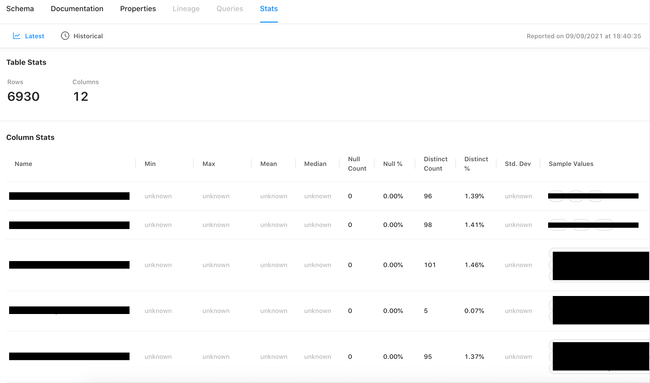Image resolution: width=650 pixels, height=383 pixels.
Task: Click distinct count value 98
Action: point(428,225)
